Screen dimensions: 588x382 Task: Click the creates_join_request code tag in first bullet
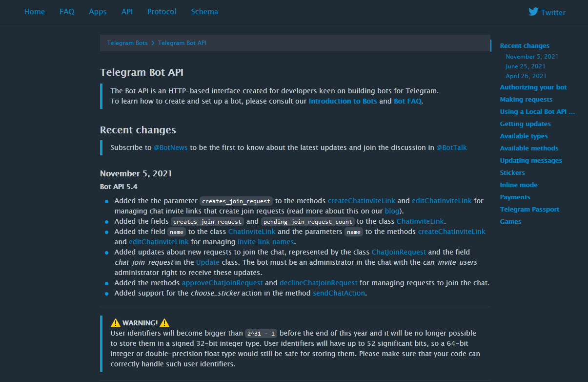coord(236,201)
